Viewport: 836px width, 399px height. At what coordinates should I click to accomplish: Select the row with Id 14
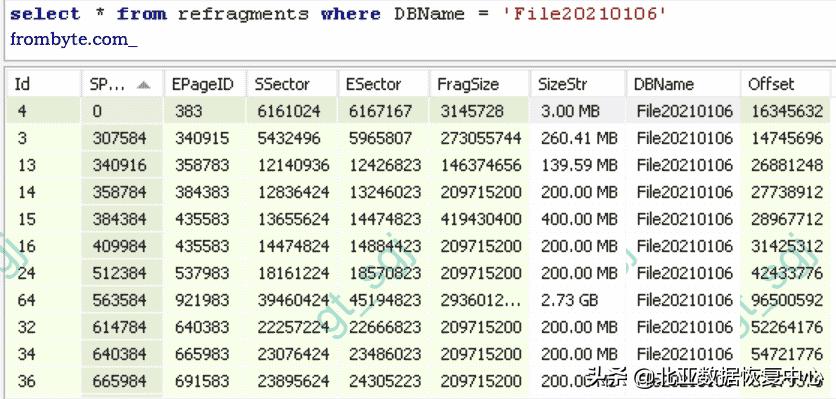pos(418,192)
